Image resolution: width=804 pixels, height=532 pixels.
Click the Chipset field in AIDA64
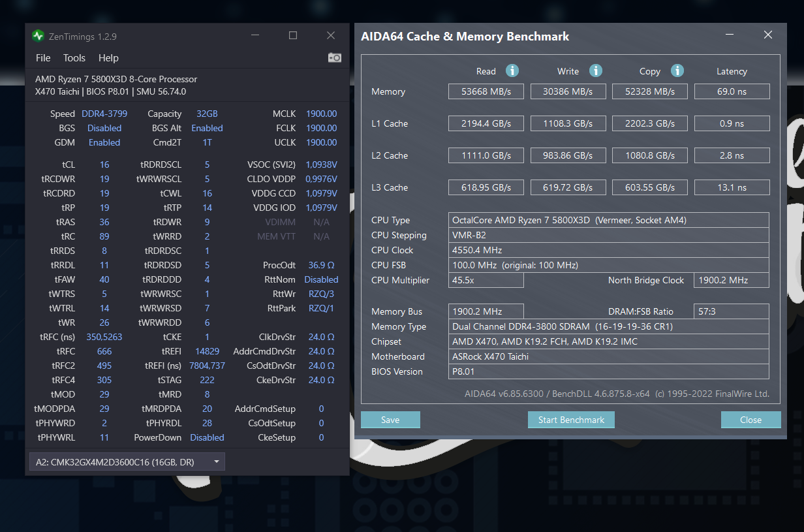609,341
